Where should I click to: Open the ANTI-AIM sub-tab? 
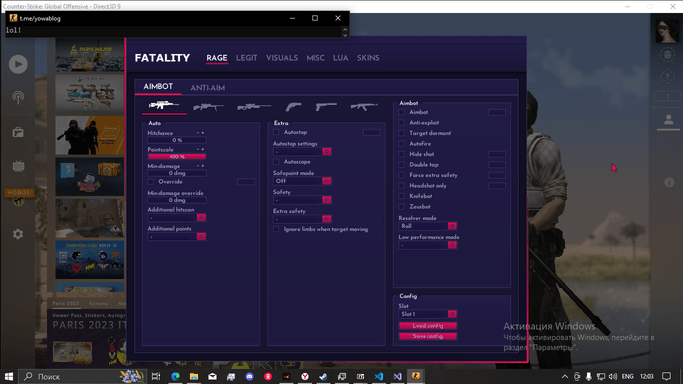(208, 88)
